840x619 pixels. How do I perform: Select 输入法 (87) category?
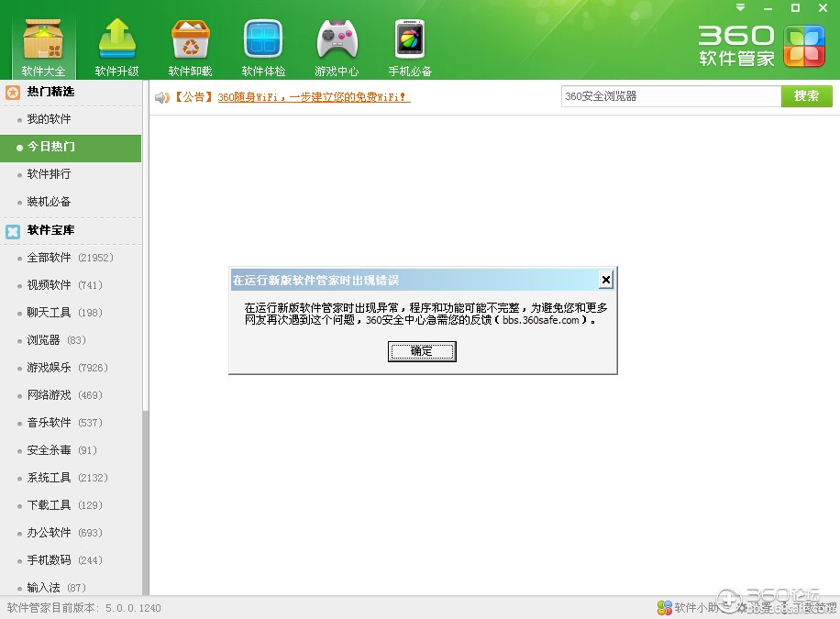pyautogui.click(x=71, y=588)
